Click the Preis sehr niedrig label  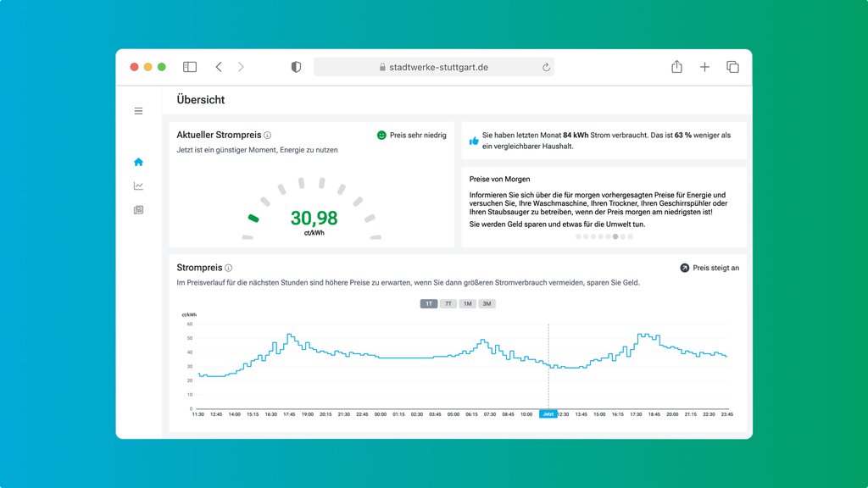point(418,135)
